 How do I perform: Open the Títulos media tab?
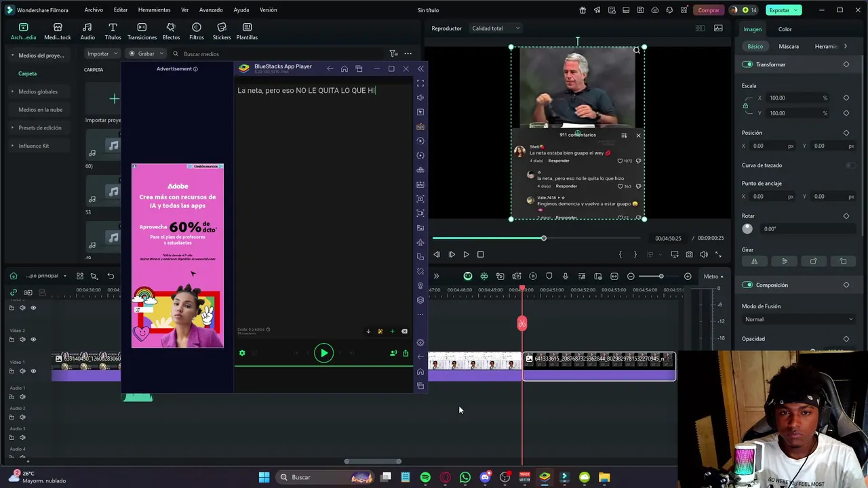113,31
